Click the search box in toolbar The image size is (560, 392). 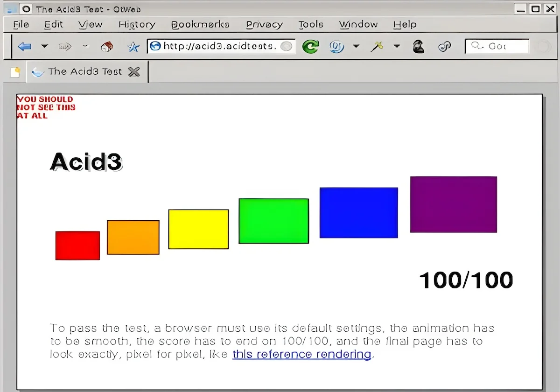(497, 46)
